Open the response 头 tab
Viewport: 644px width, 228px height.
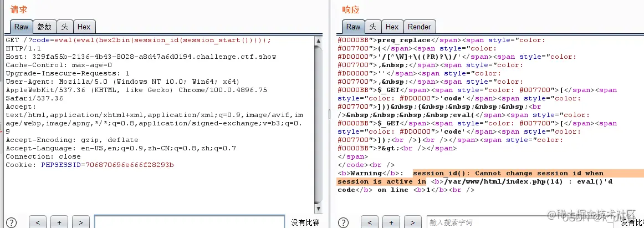(372, 27)
